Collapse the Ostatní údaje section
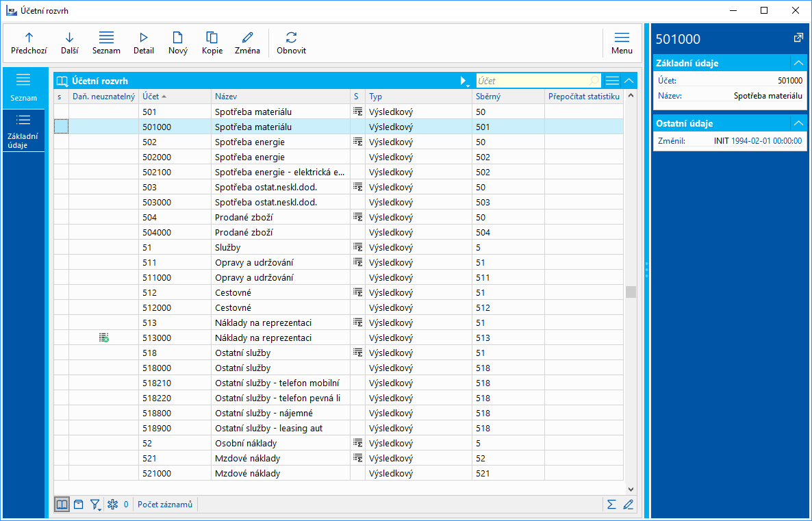Viewport: 812px width, 521px height. click(798, 123)
